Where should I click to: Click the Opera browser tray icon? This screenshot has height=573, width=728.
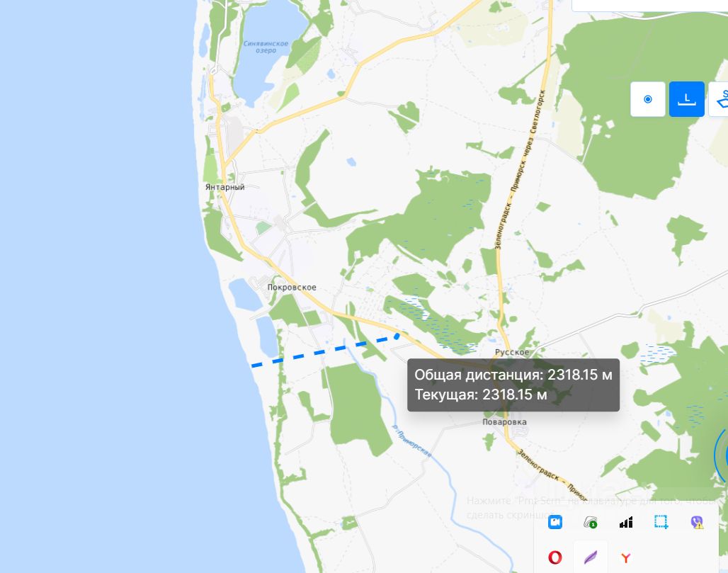click(x=554, y=557)
